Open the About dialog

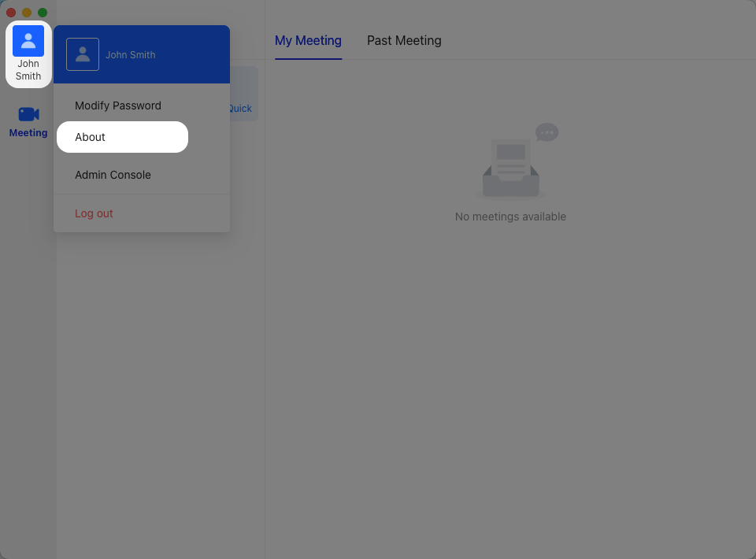90,137
